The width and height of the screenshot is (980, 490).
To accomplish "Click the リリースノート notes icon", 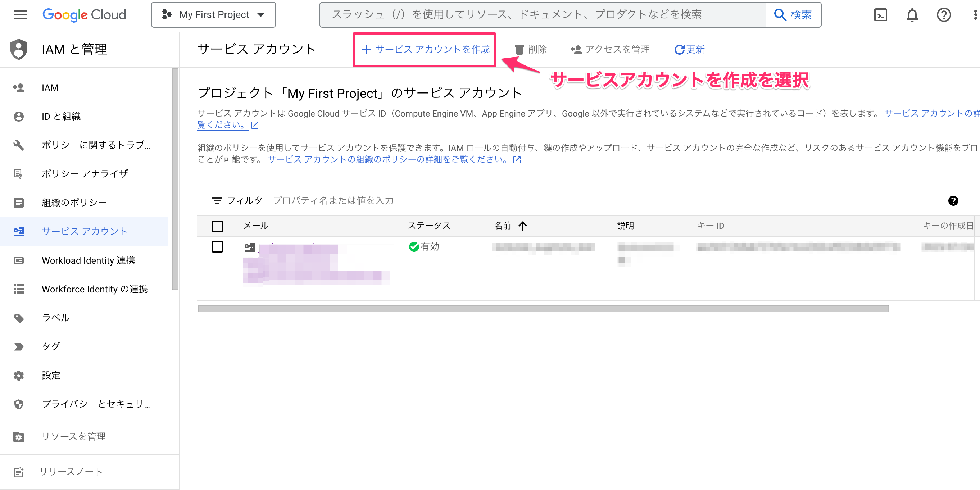I will [x=19, y=472].
